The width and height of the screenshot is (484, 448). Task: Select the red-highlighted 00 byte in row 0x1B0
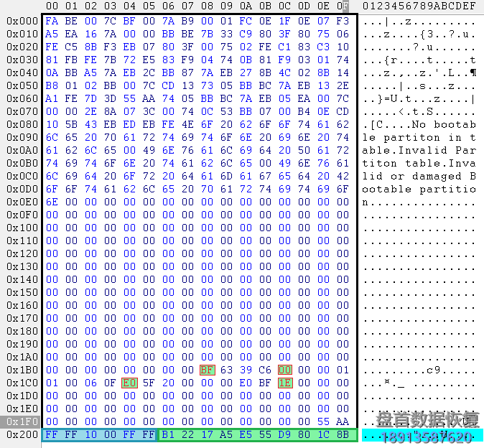pos(285,370)
